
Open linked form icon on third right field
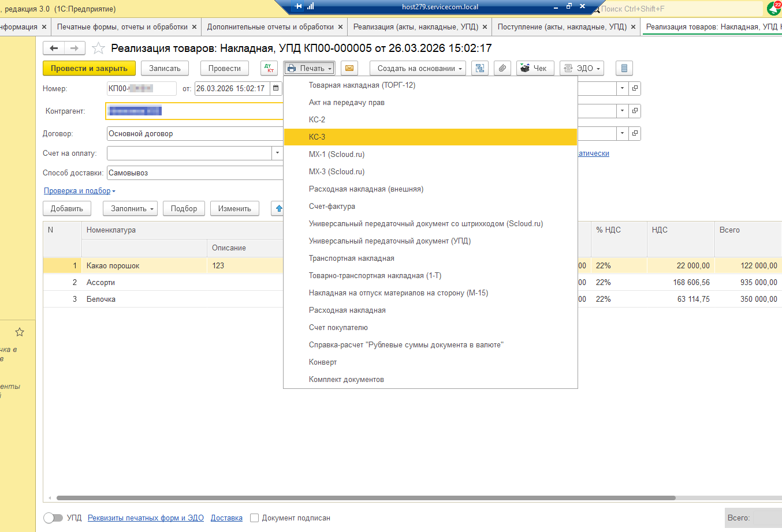click(x=635, y=133)
